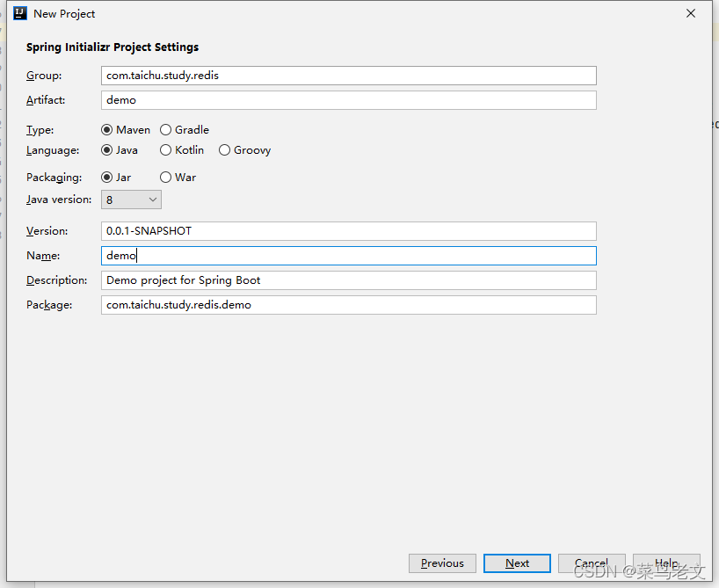Click the Name label
The image size is (719, 588).
43,256
